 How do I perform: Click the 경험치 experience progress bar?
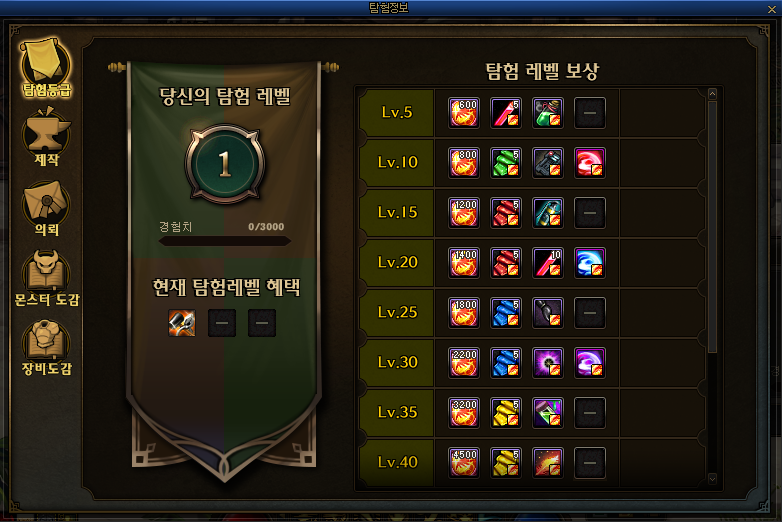(224, 241)
